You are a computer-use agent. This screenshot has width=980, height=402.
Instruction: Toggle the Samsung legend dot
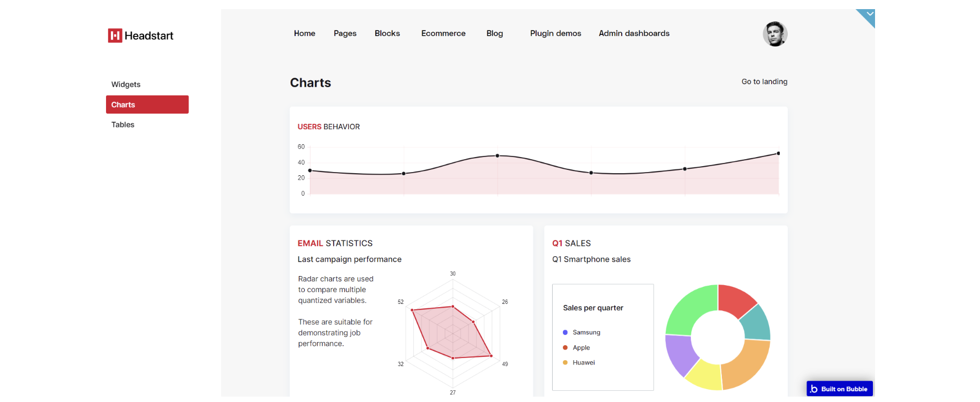[565, 332]
